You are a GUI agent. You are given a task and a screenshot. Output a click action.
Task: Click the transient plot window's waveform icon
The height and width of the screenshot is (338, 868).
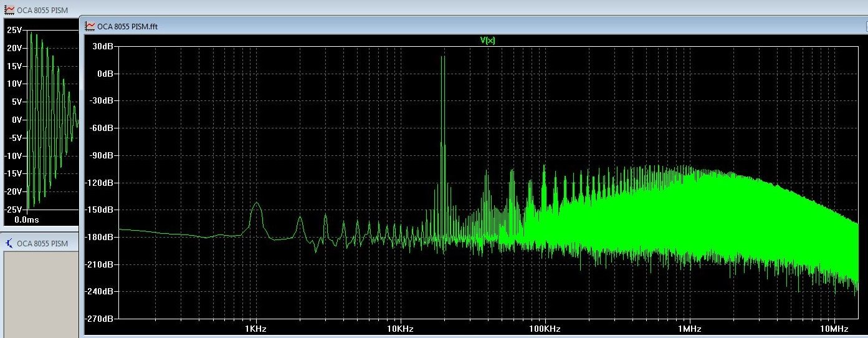9,11
